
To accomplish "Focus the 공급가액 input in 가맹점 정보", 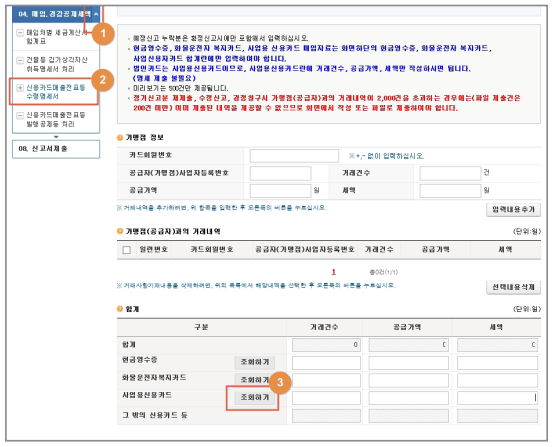I will tap(280, 191).
